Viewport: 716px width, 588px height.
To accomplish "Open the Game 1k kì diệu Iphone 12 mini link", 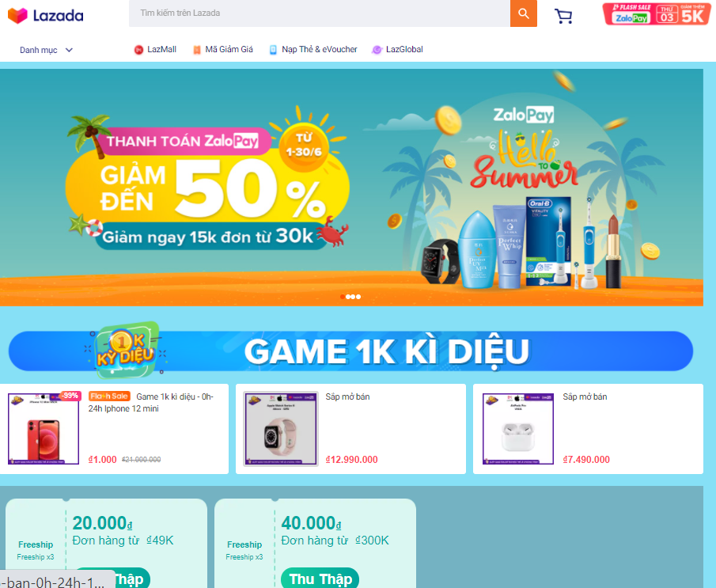I will (151, 403).
